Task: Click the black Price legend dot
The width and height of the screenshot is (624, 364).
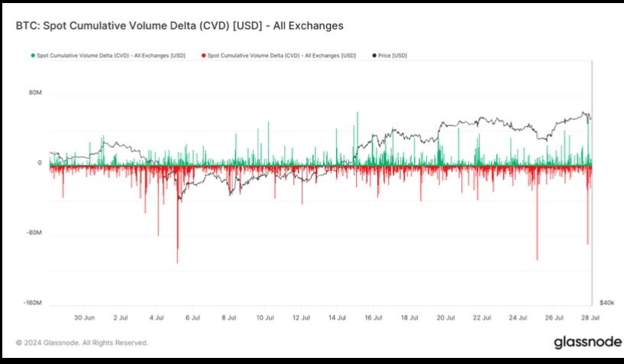Action: (x=374, y=56)
